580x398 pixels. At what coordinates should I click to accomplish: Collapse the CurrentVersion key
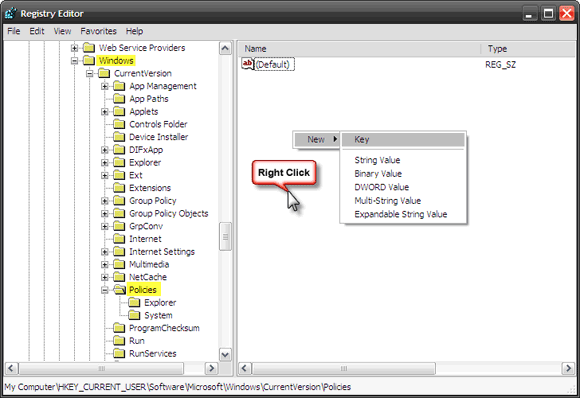click(x=90, y=74)
